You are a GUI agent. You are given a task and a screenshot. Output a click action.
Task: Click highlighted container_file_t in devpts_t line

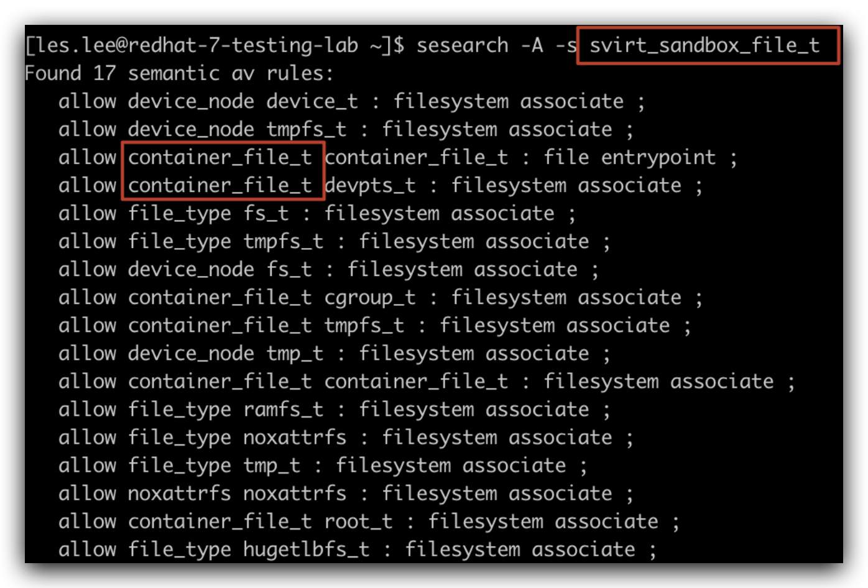click(220, 186)
